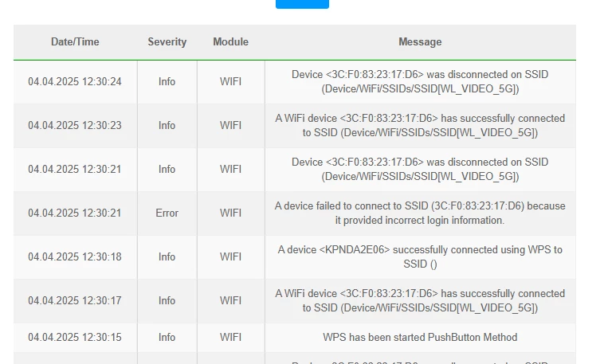Click the first disconnected on SSID message
604x364 pixels.
(x=420, y=82)
